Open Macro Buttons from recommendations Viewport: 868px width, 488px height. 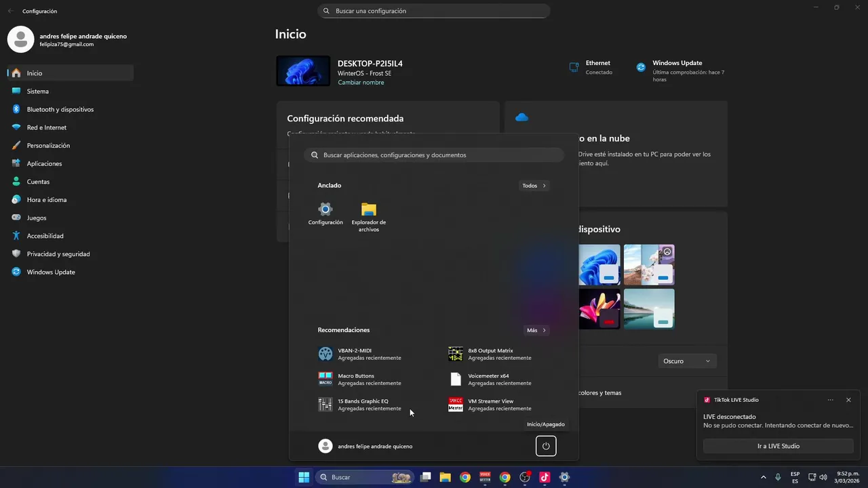coord(370,379)
